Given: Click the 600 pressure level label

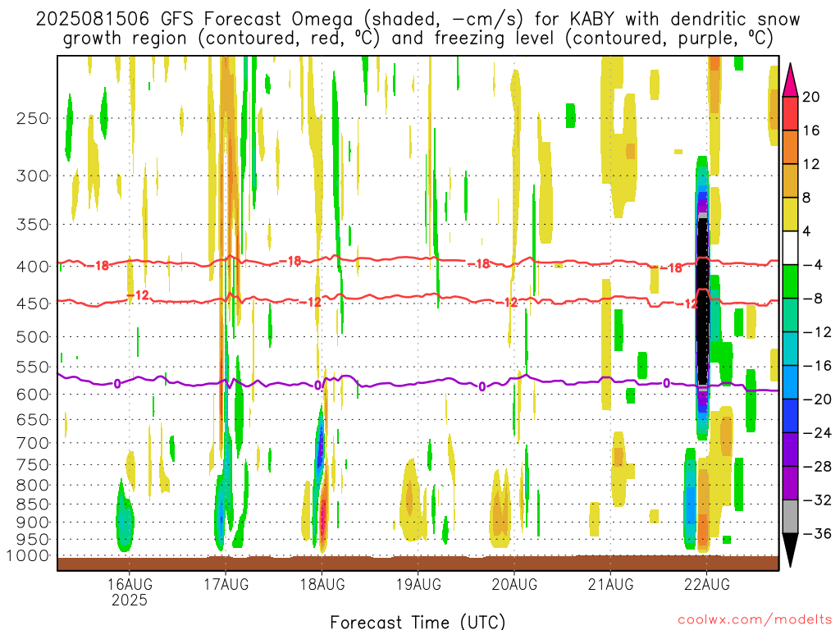Looking at the screenshot, I should click(x=33, y=395).
